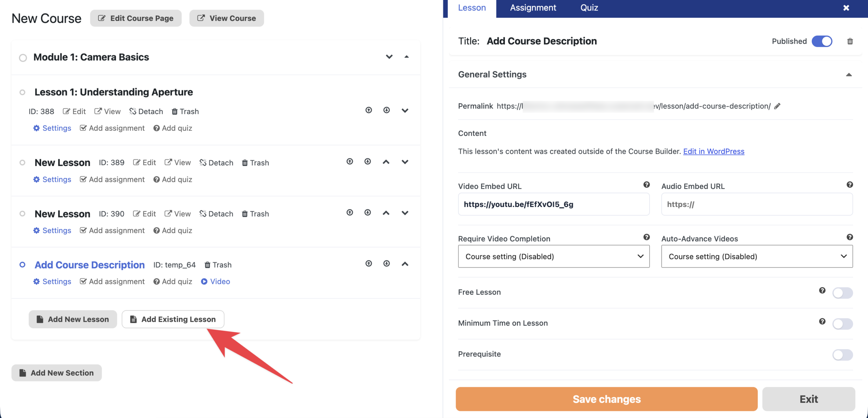Image resolution: width=868 pixels, height=418 pixels.
Task: Select the New Lesson ID 389 circle
Action: tap(22, 163)
